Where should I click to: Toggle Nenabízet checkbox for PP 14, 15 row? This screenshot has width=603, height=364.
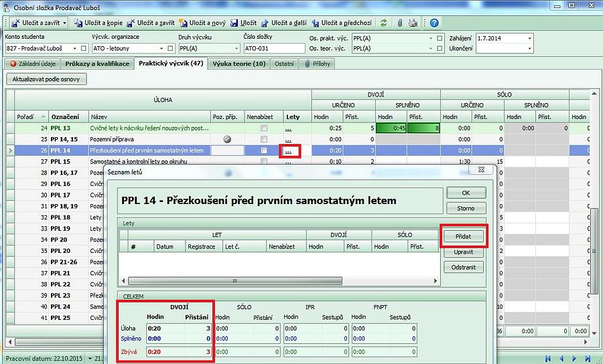pos(264,139)
